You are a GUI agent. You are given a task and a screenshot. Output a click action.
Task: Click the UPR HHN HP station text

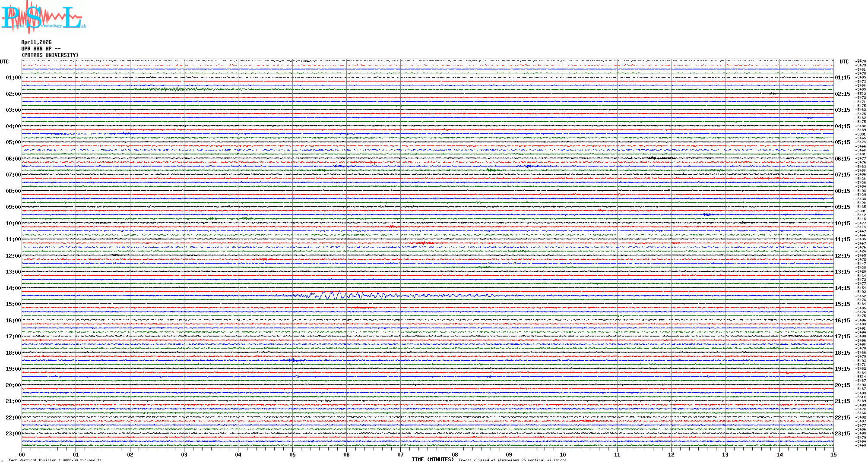point(41,49)
